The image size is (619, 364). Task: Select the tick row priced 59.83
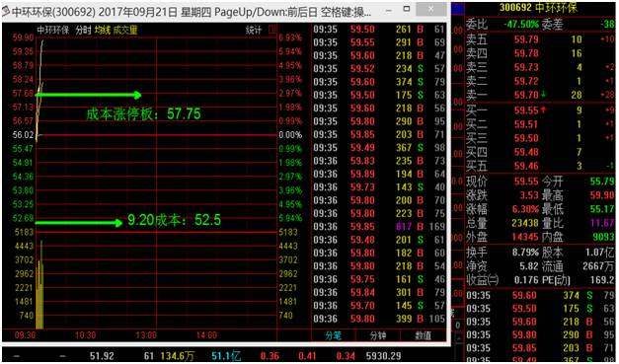pyautogui.click(x=379, y=161)
